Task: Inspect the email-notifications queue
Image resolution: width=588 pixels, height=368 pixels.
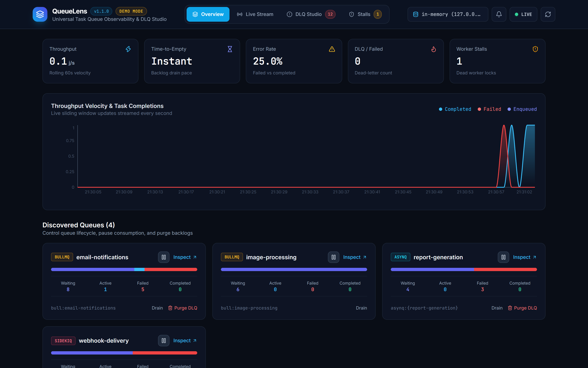Action: [x=185, y=257]
